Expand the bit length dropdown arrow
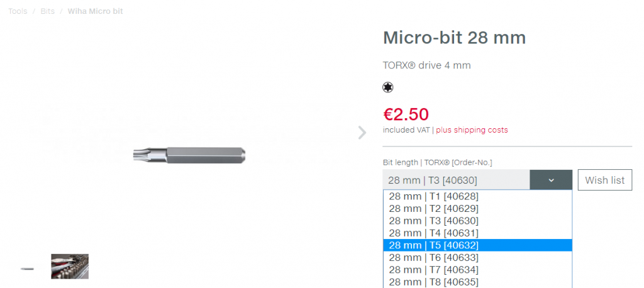The image size is (644, 288). point(551,180)
